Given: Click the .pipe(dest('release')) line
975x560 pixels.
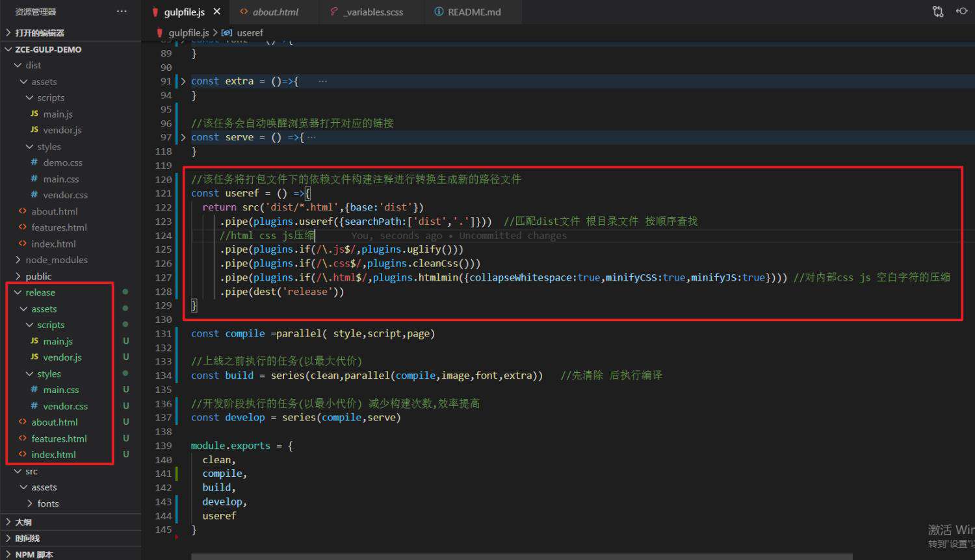Looking at the screenshot, I should click(x=282, y=292).
